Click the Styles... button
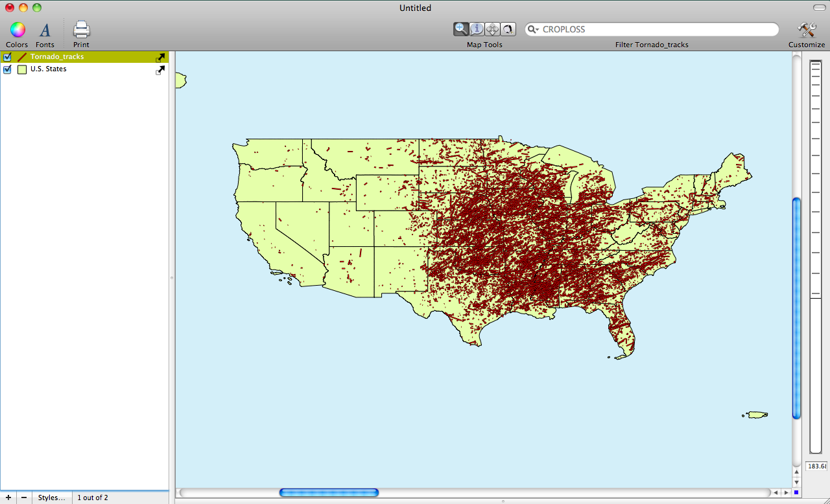This screenshot has height=504, width=830. click(x=51, y=498)
